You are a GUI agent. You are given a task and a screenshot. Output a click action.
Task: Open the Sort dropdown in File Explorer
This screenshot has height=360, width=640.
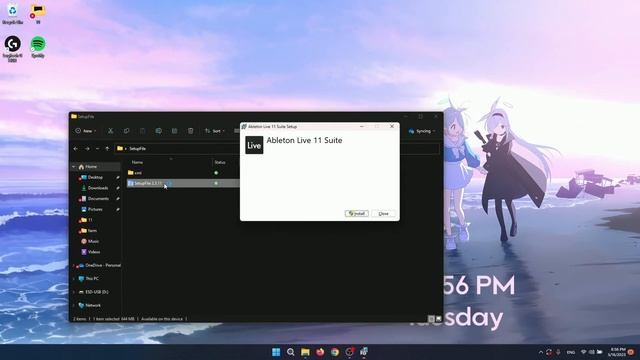coord(215,131)
